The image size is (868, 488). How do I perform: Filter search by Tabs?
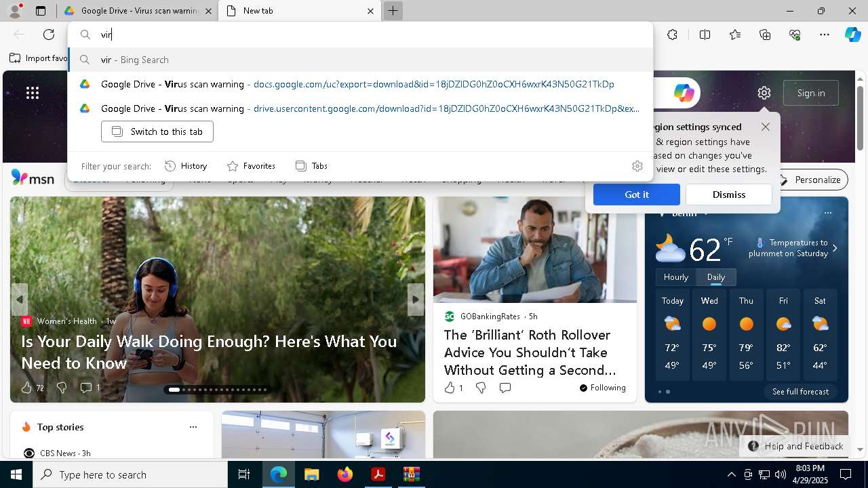pyautogui.click(x=311, y=166)
